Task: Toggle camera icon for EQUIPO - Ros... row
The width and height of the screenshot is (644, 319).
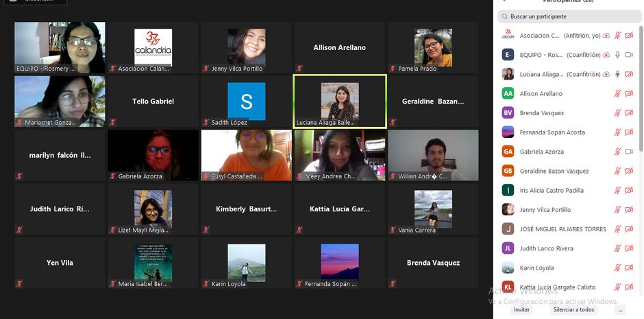Action: 629,55
